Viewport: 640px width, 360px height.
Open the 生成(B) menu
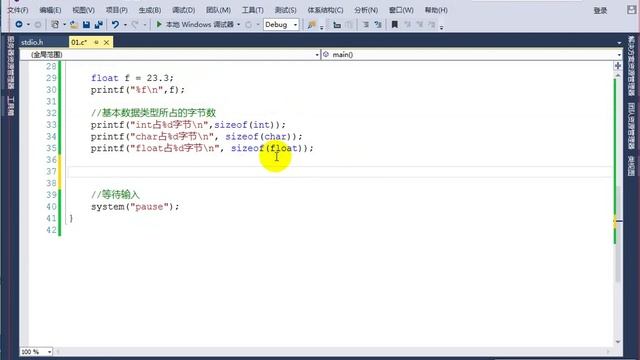tap(149, 10)
